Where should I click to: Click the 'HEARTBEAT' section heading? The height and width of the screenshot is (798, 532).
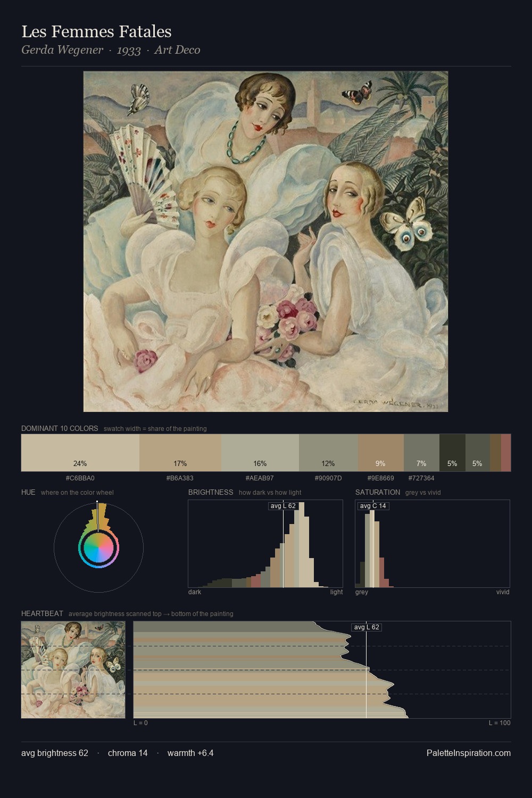click(42, 613)
